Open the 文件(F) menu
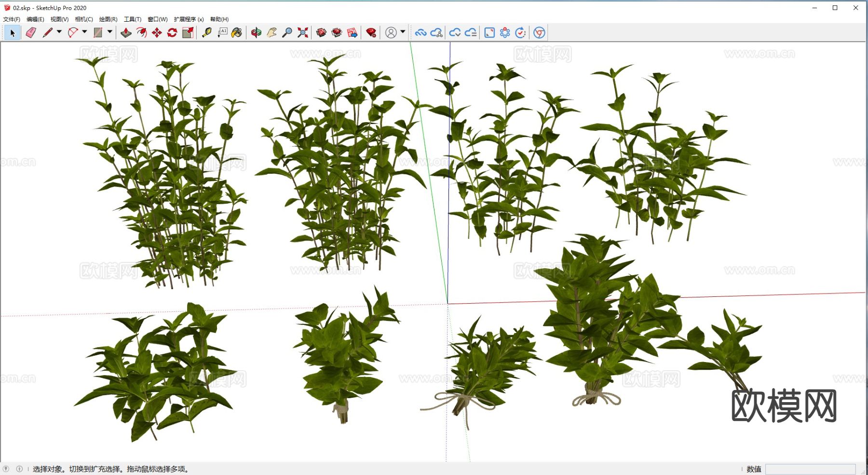The width and height of the screenshot is (868, 475). [x=12, y=19]
